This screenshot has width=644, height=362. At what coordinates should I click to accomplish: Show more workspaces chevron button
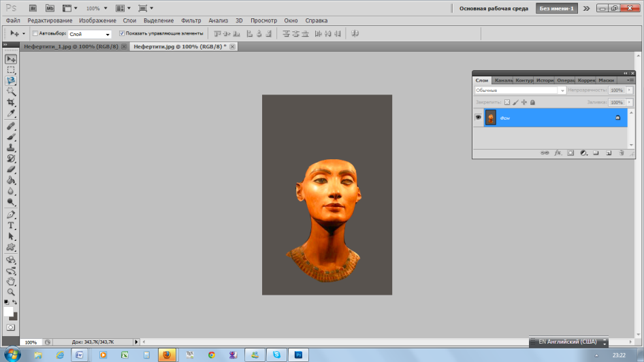pyautogui.click(x=587, y=8)
